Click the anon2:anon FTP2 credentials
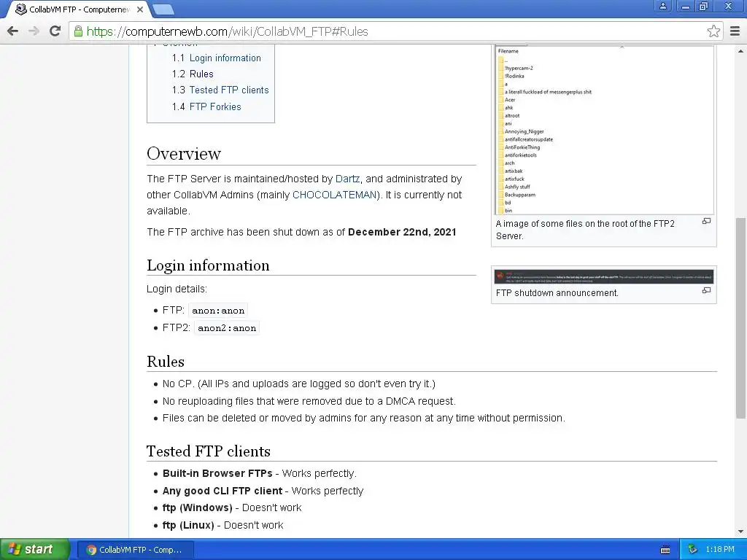The width and height of the screenshot is (747, 560). tap(227, 328)
